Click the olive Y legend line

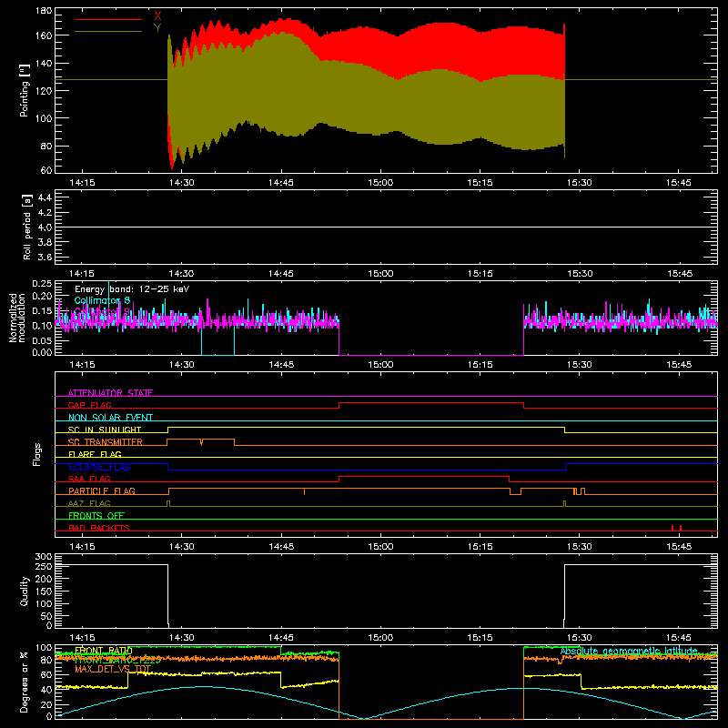[x=108, y=32]
